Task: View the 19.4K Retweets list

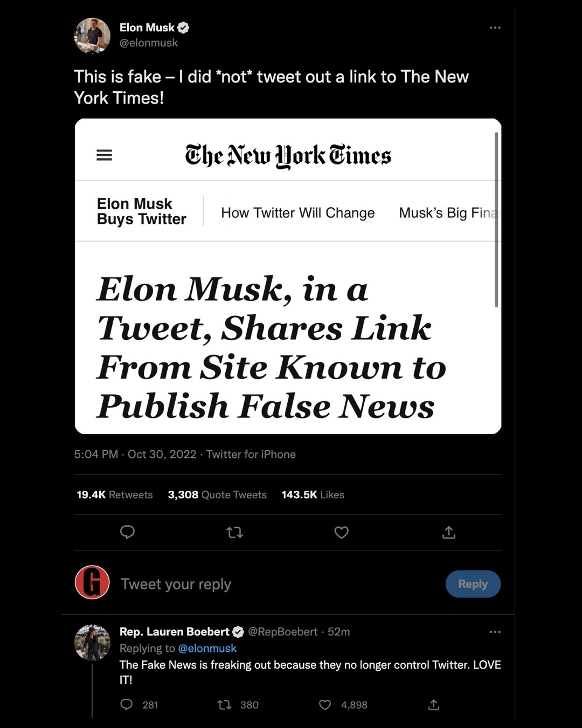Action: coord(115,495)
